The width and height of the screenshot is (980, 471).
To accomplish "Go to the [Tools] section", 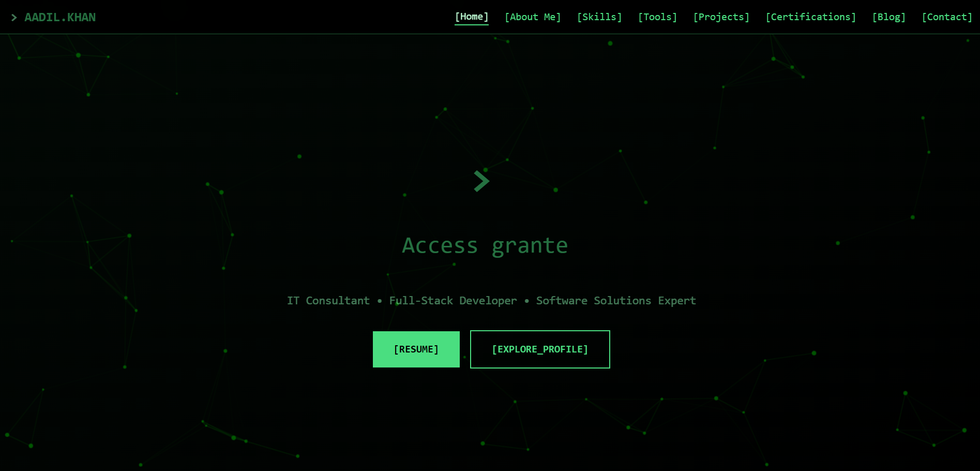I will (x=657, y=17).
